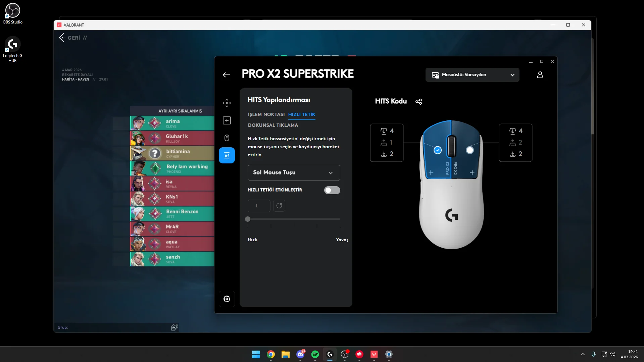The image size is (644, 362).
Task: Go back with the G HUB back arrow
Action: tap(227, 75)
